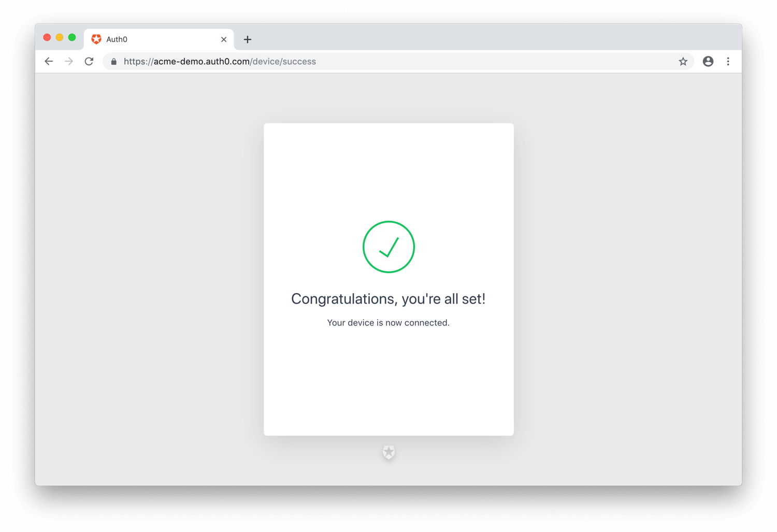
Task: Click the yellow minimize traffic light
Action: point(59,37)
